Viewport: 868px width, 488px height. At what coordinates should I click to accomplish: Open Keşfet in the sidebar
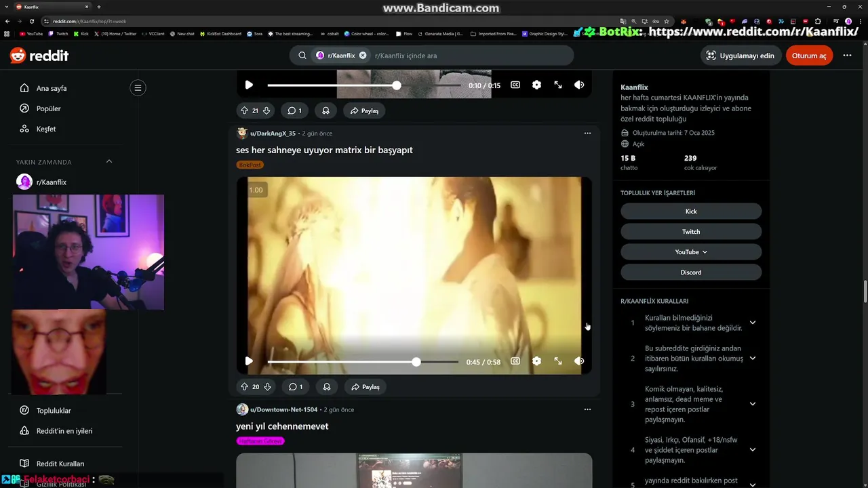(x=46, y=129)
